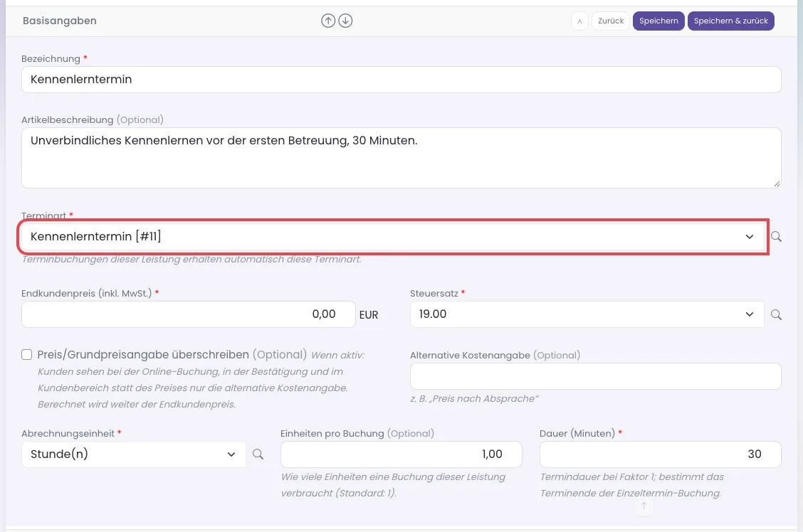Enable Preis/Grundpreisangabe überschreiben checkbox
803x532 pixels.
pos(26,354)
